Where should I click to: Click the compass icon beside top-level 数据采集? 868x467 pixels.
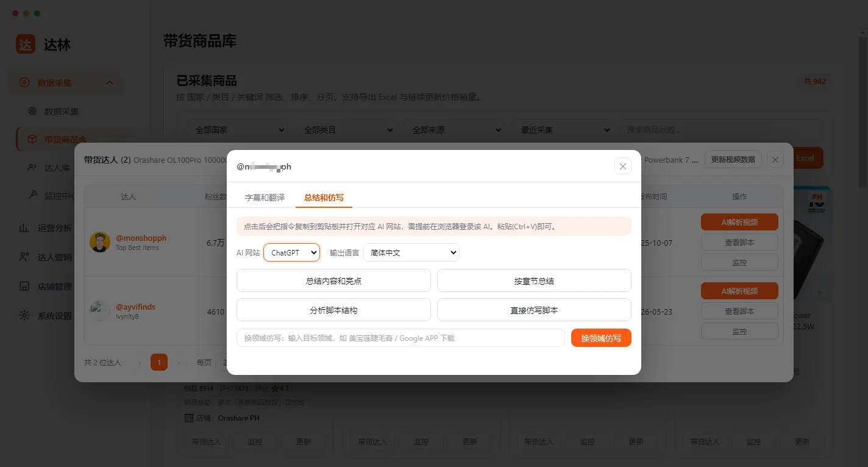(x=24, y=82)
